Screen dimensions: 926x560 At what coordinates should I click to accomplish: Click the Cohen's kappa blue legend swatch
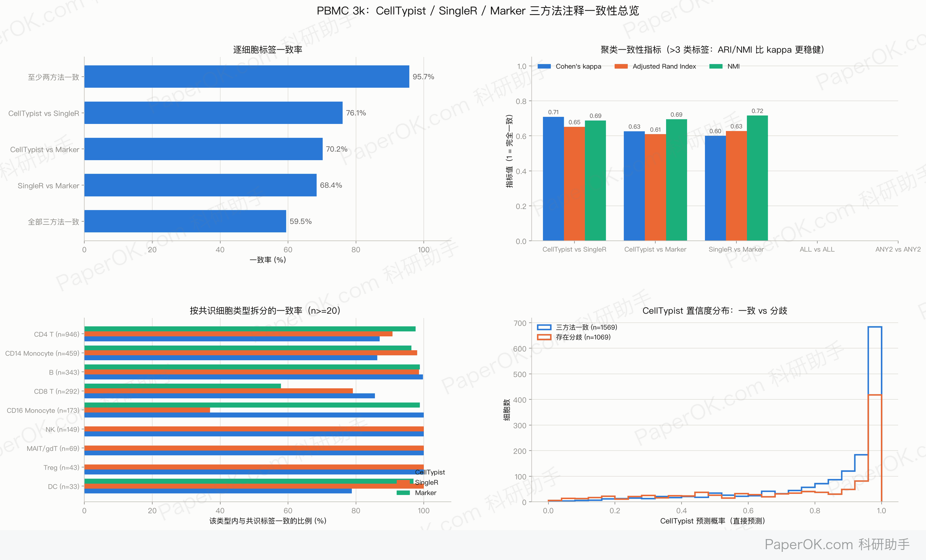click(544, 66)
